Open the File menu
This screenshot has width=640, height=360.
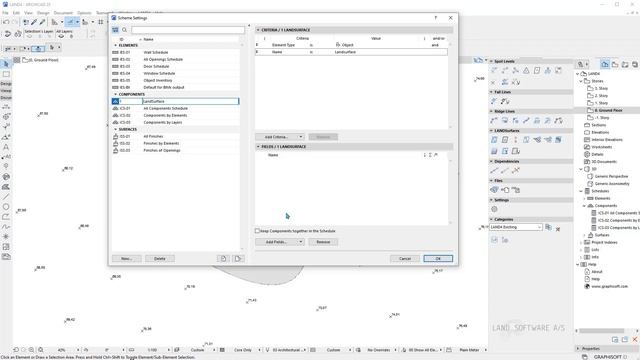coord(5,13)
